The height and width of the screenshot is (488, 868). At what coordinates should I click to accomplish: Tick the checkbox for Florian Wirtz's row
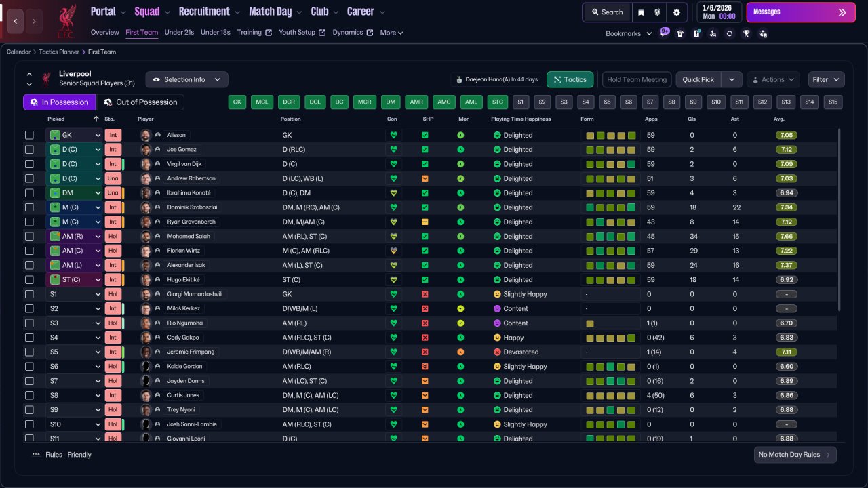coord(29,251)
